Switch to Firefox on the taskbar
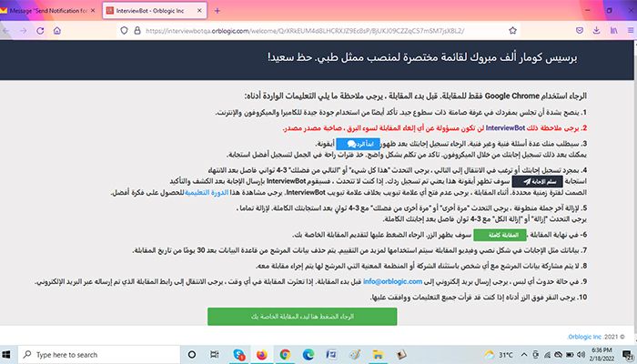The width and height of the screenshot is (637, 364). point(262,355)
